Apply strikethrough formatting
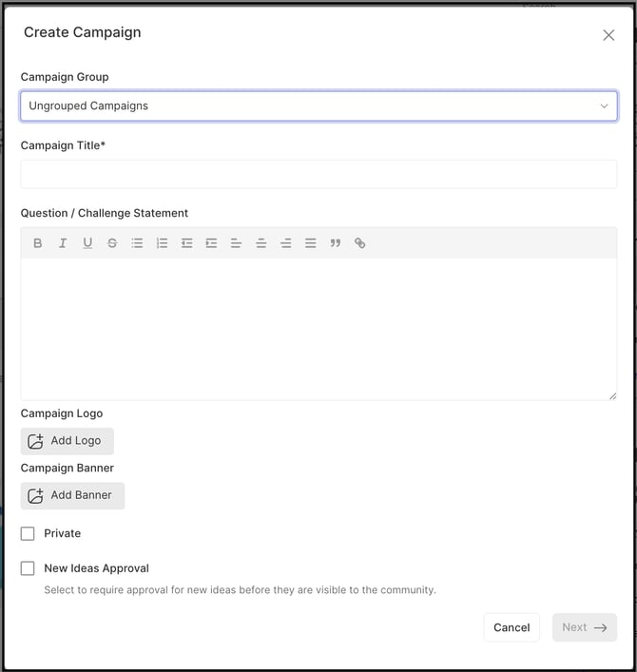Screen dimensions: 637x672 pos(112,243)
